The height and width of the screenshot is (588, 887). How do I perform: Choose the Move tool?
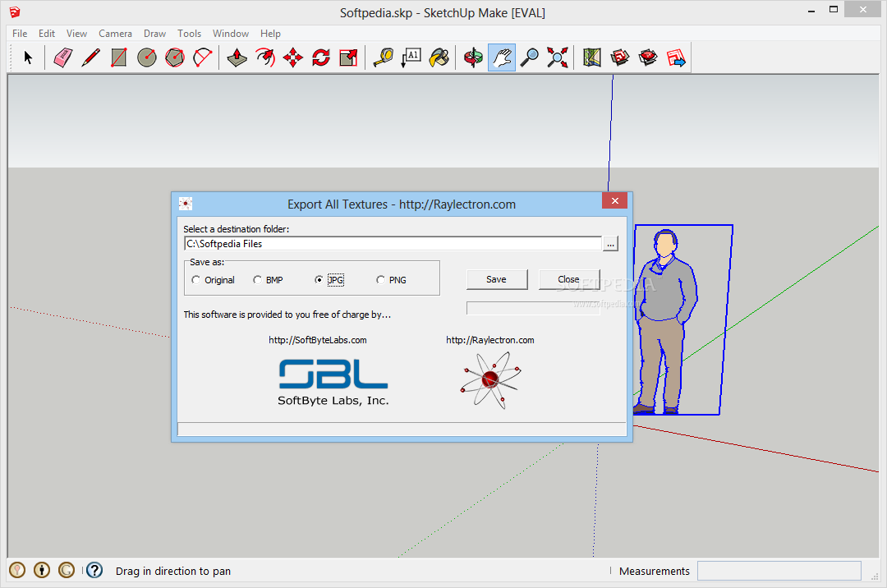point(293,57)
